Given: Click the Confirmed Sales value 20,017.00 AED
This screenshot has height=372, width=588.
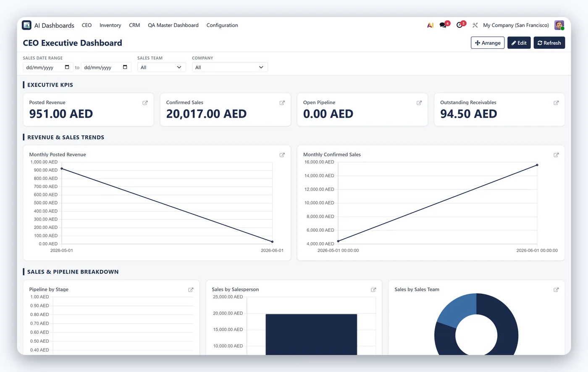Looking at the screenshot, I should click(x=206, y=114).
